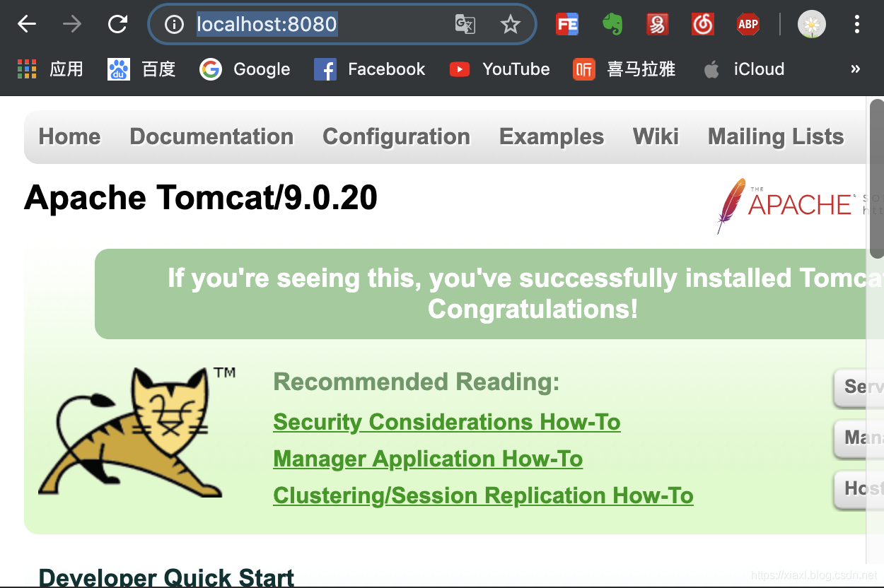This screenshot has height=588, width=884.
Task: Open the YouTube bookmark
Action: pos(499,69)
